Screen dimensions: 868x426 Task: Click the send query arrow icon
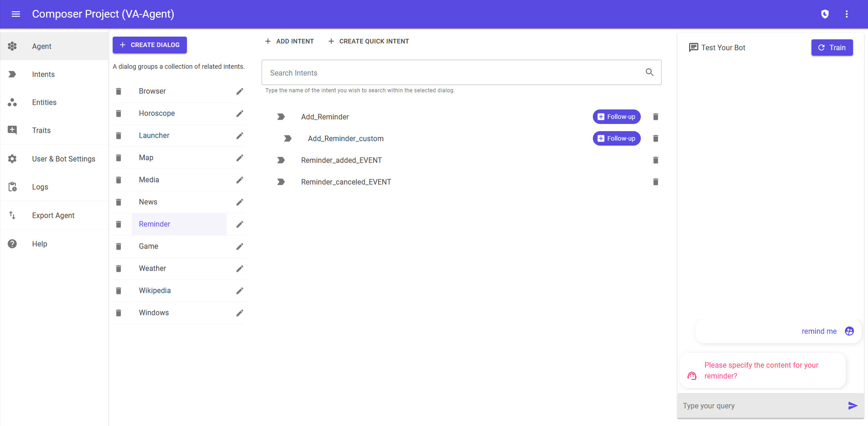click(x=853, y=406)
